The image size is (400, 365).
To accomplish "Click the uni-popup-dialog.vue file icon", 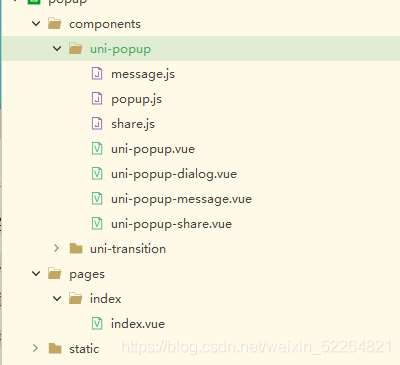I will [x=97, y=174].
